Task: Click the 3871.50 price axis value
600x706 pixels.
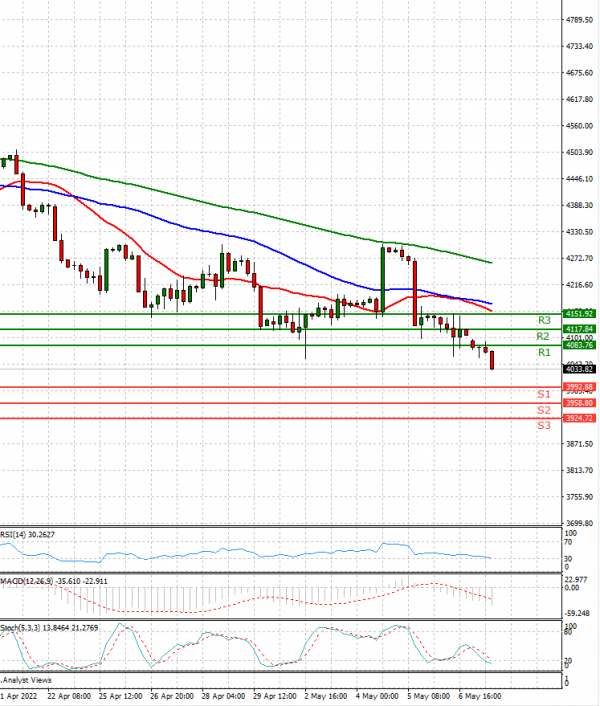Action: 579,444
